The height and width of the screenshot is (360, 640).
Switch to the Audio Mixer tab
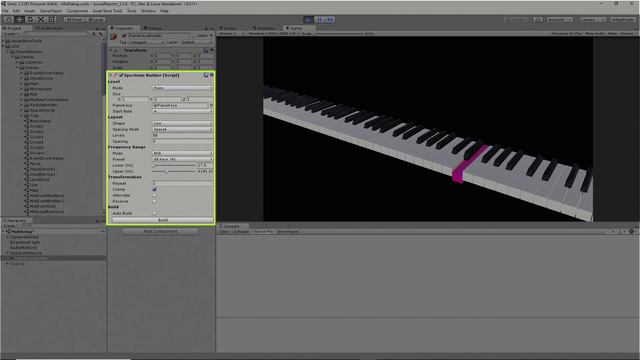click(x=50, y=29)
